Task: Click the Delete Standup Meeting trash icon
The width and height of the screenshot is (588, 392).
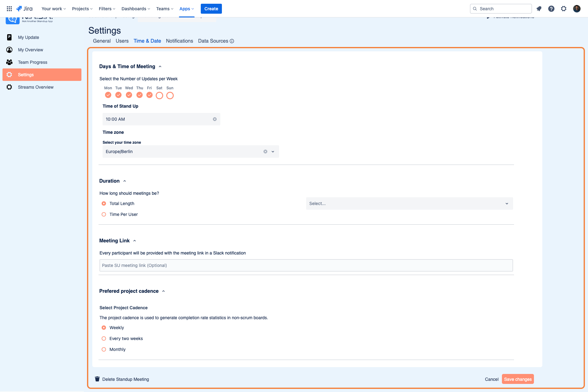Action: pyautogui.click(x=97, y=379)
